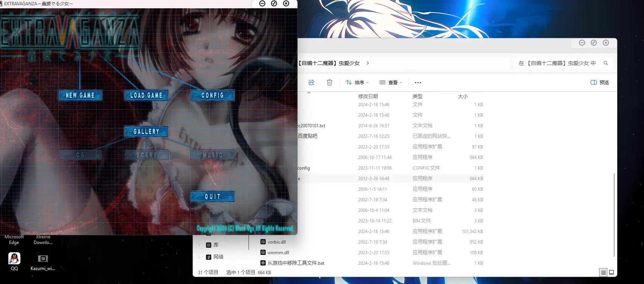Viewport: 644px width, 284px height.
Task: Click the 101,342 KB size cell
Action: click(472, 232)
